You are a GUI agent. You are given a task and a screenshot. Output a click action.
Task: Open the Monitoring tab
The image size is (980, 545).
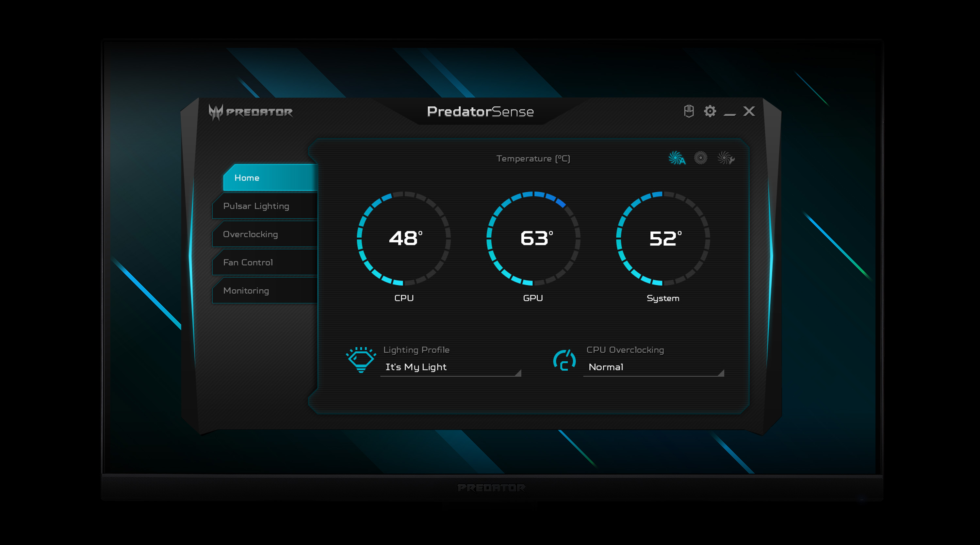265,291
